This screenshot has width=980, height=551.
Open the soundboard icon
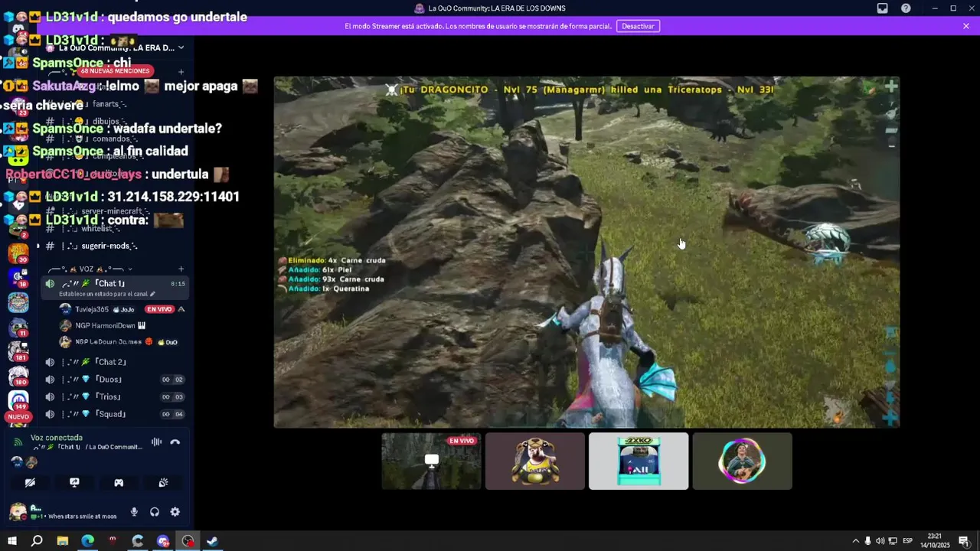pos(163,483)
